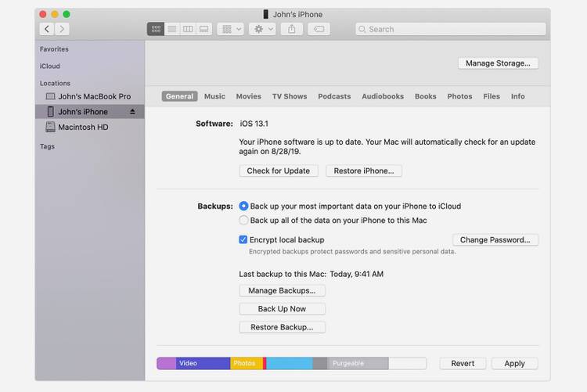Image resolution: width=587 pixels, height=392 pixels.
Task: Switch to the Files tab
Action: 492,96
